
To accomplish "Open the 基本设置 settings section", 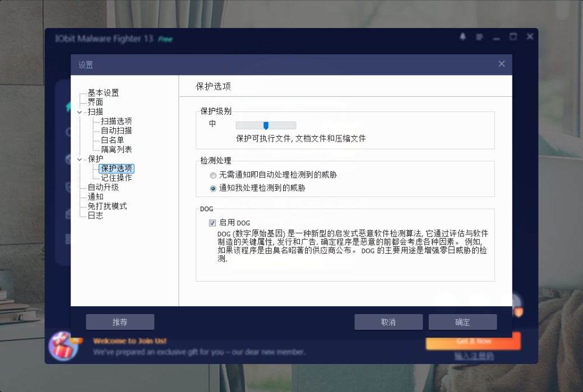I will point(102,92).
